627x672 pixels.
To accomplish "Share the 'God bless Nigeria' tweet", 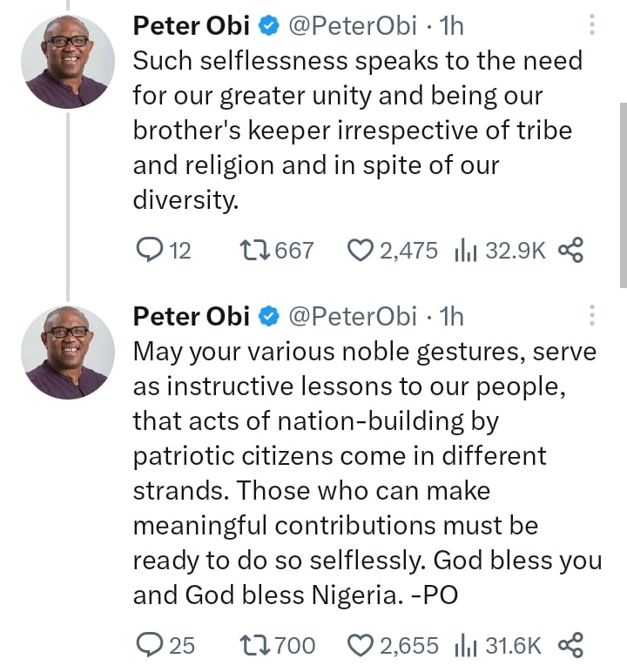I will point(570,645).
